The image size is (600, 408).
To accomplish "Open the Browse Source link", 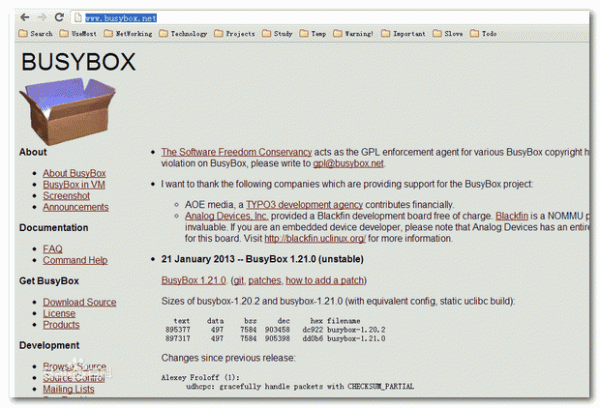I will 75,367.
